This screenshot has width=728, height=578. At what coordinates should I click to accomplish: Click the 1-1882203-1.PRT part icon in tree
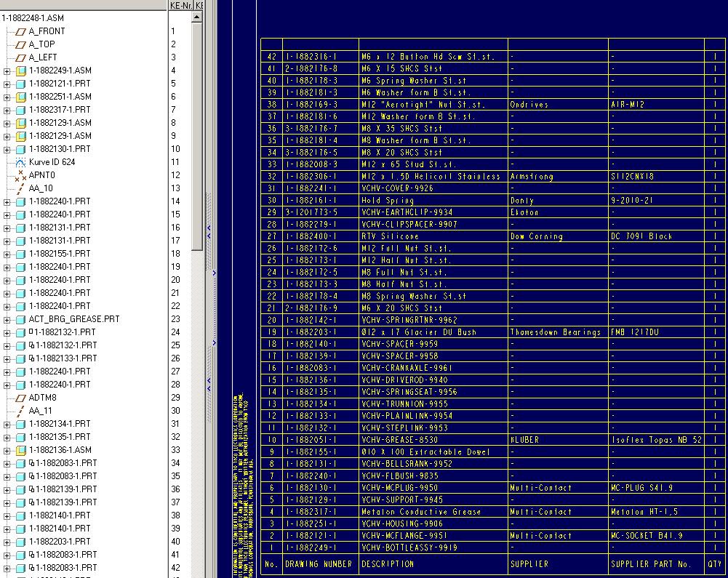point(21,542)
